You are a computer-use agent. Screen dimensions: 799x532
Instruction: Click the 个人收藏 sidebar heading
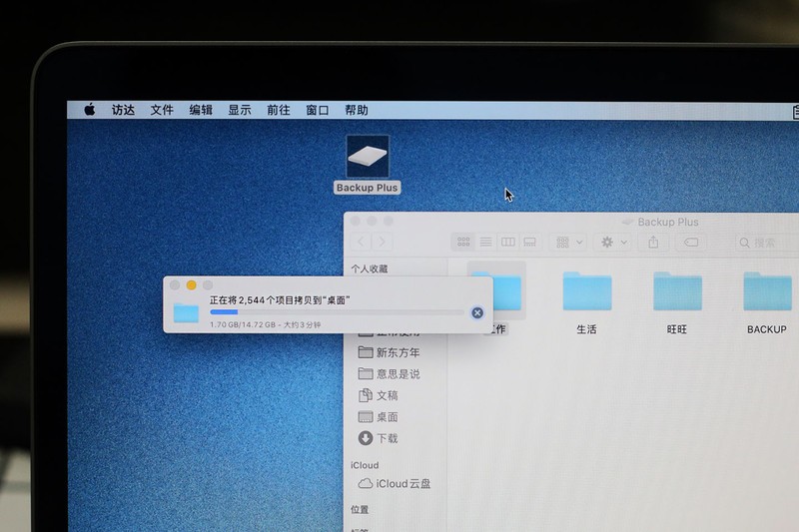pyautogui.click(x=370, y=268)
